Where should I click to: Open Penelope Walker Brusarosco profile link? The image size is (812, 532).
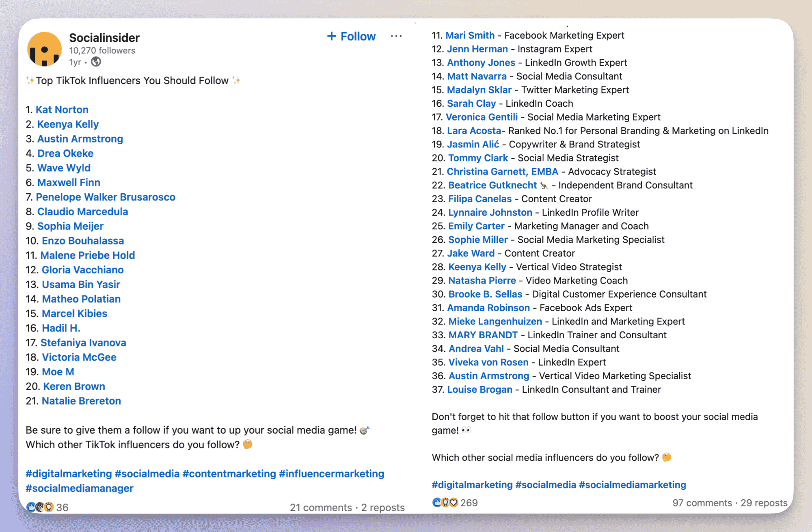106,197
